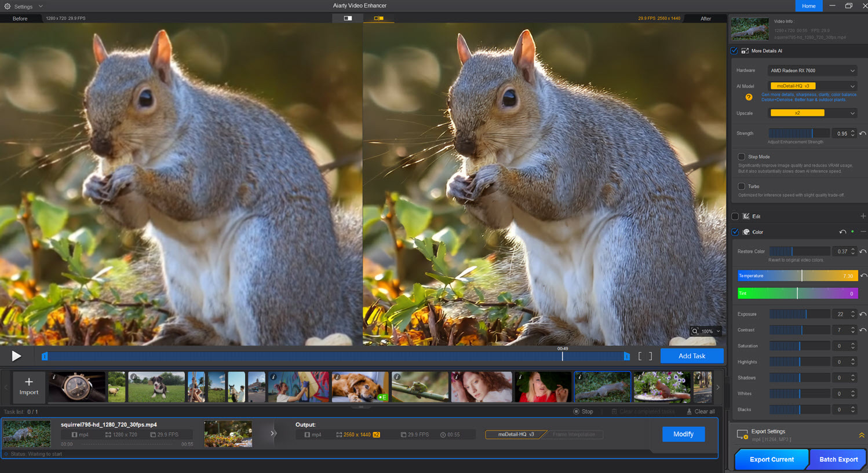868x473 pixels.
Task: Click the Edit section pencil icon
Action: (x=746, y=216)
